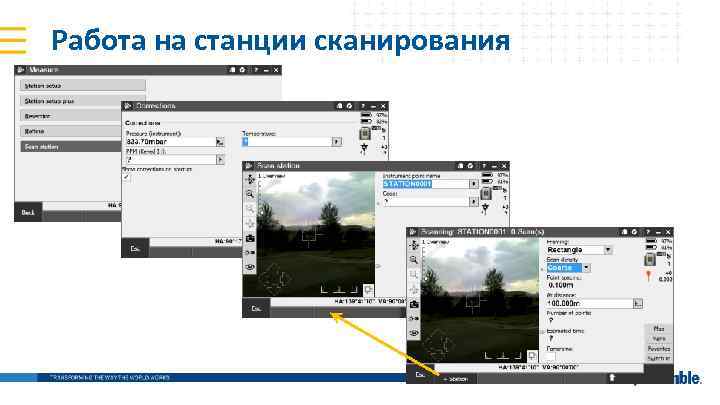The image size is (720, 405).
Task: Click the camera snapshot icon in Scanning window
Action: [414, 304]
